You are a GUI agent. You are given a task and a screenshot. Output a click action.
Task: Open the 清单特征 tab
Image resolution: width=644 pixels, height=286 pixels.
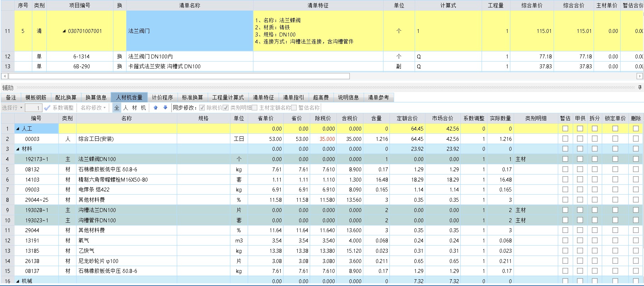click(x=263, y=97)
